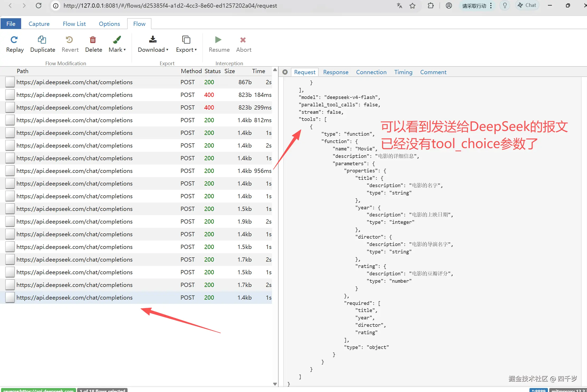Image resolution: width=587 pixels, height=392 pixels.
Task: Click the 1.9kb size cell
Action: [x=244, y=221]
